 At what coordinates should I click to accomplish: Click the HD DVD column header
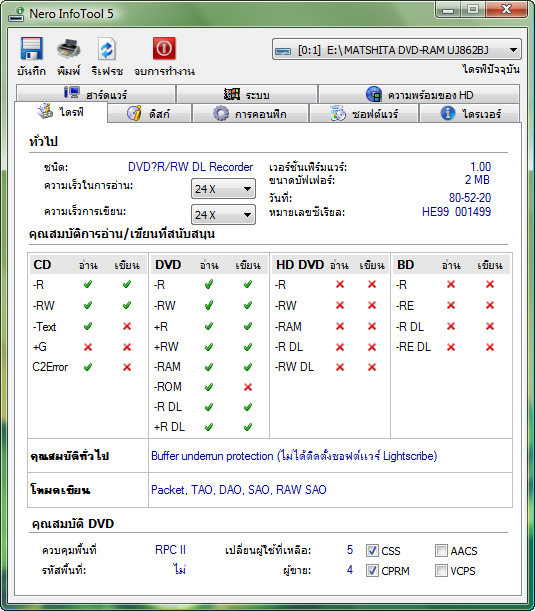point(300,265)
